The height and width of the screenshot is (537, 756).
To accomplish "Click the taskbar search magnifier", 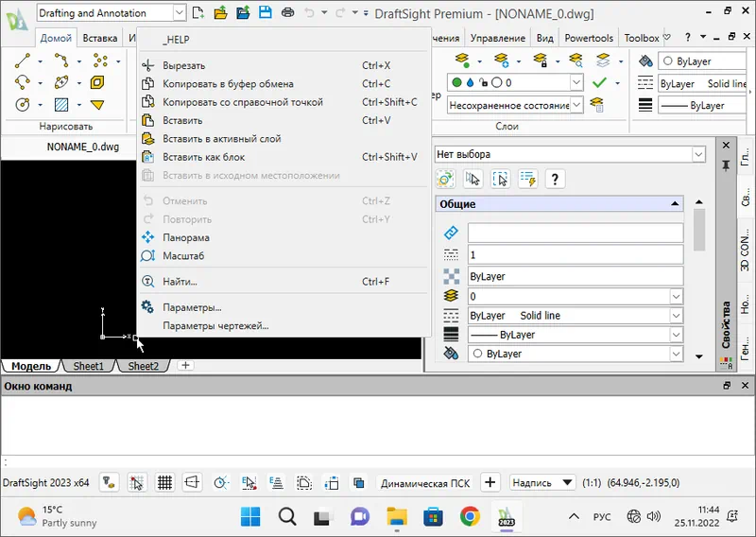I will point(287,517).
